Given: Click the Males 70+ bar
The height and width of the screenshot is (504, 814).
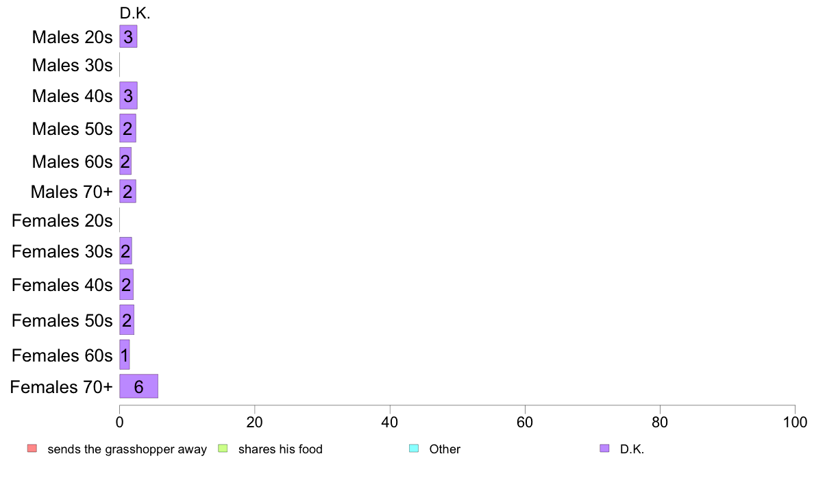Looking at the screenshot, I should (127, 191).
